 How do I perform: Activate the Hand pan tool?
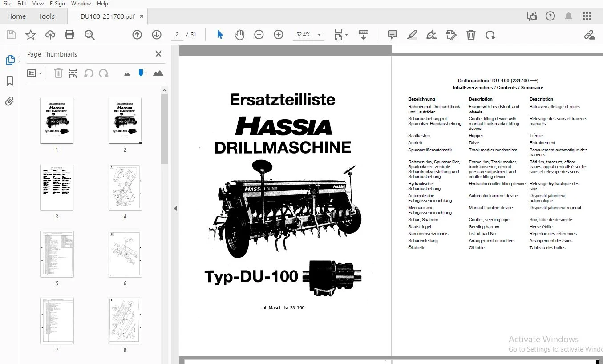pos(239,35)
